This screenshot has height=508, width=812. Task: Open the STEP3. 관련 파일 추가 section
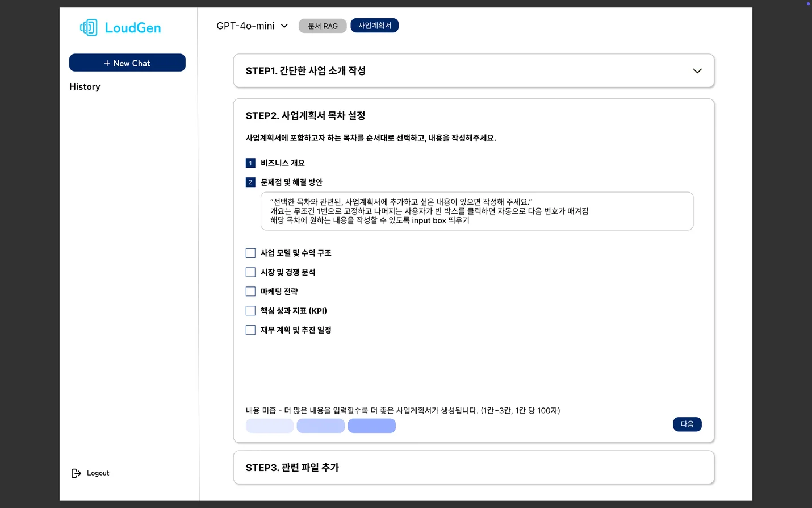tap(474, 468)
